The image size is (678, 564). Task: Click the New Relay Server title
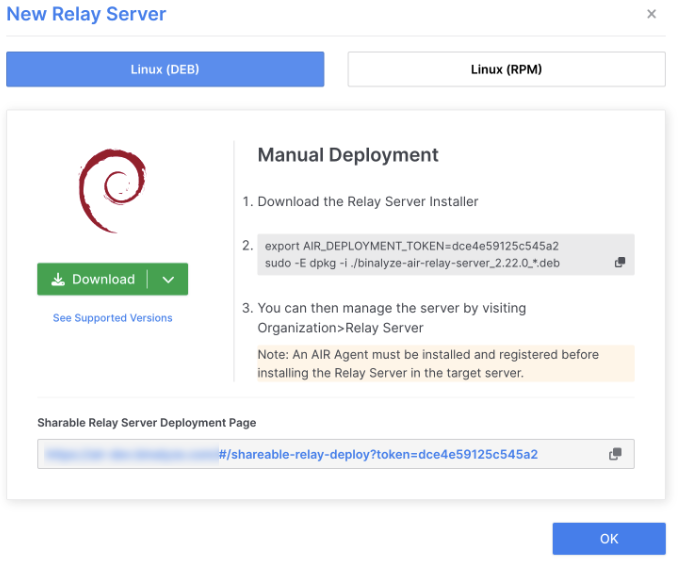(86, 14)
